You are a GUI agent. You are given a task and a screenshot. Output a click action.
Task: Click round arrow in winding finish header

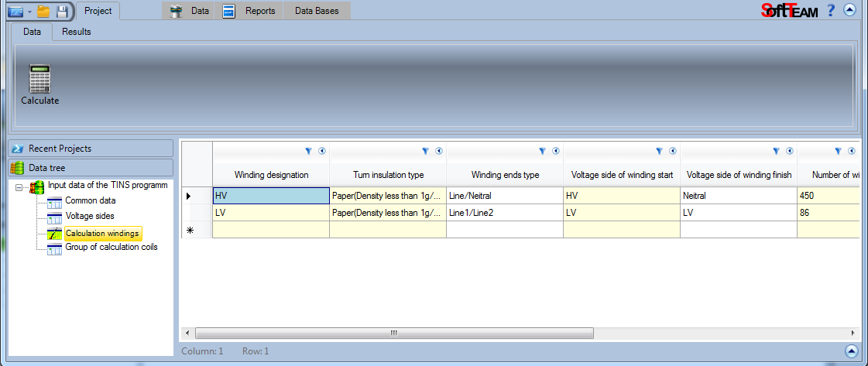[789, 150]
